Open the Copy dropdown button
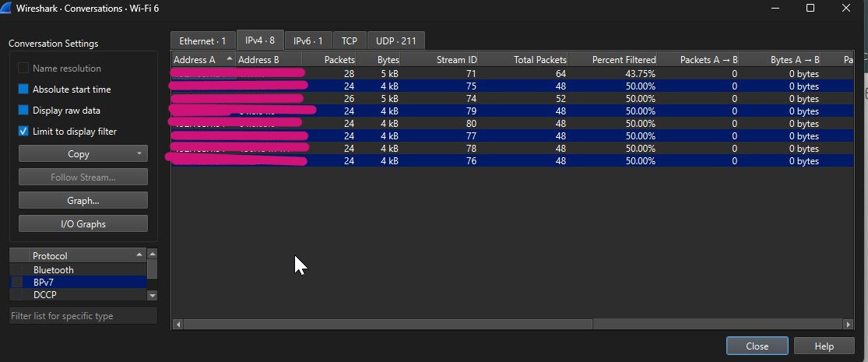This screenshot has width=868, height=362. point(83,154)
